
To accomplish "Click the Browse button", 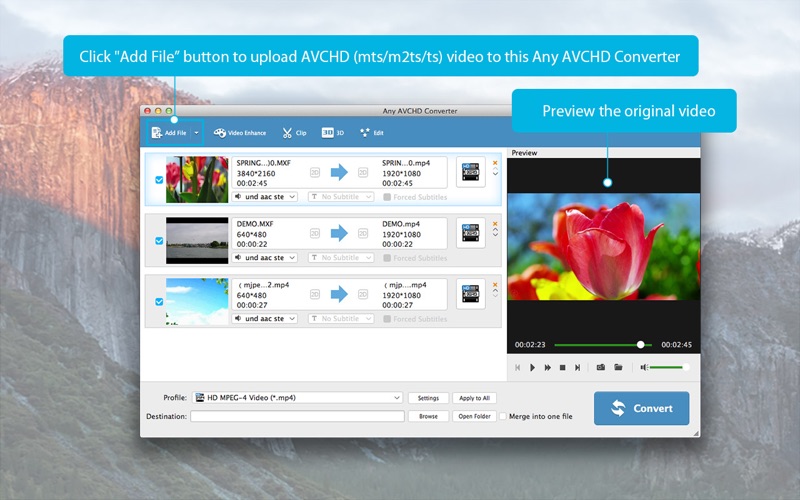I will (428, 416).
